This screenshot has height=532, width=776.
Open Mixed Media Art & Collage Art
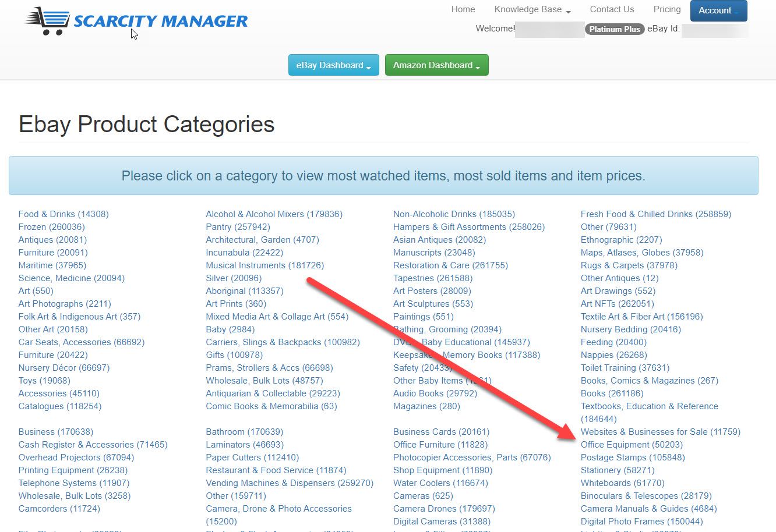coord(277,317)
